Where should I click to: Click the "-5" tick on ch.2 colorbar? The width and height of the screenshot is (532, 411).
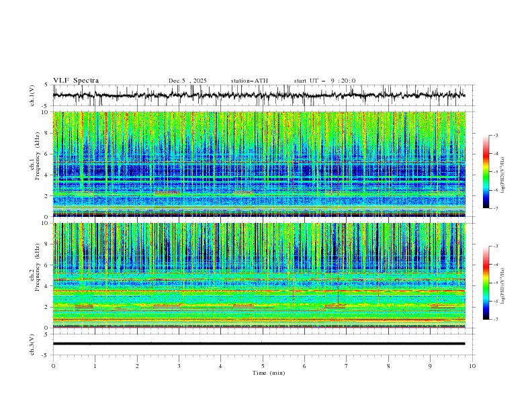coord(495,283)
